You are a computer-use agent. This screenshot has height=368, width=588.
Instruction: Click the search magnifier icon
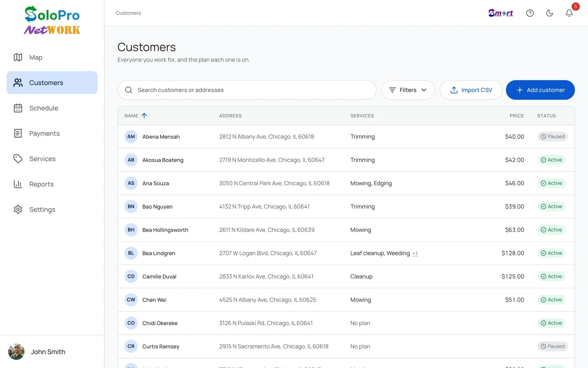click(x=129, y=90)
